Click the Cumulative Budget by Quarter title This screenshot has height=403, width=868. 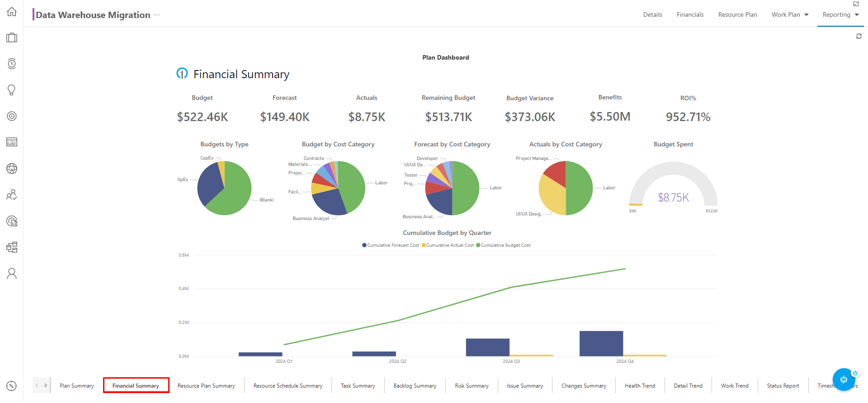tap(447, 233)
